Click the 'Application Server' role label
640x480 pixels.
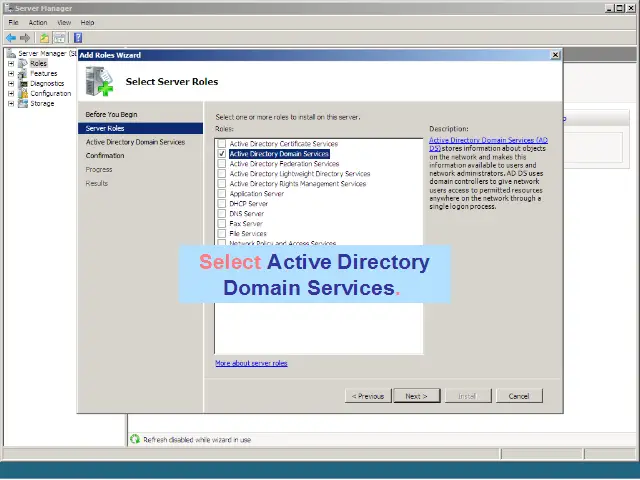coord(257,193)
